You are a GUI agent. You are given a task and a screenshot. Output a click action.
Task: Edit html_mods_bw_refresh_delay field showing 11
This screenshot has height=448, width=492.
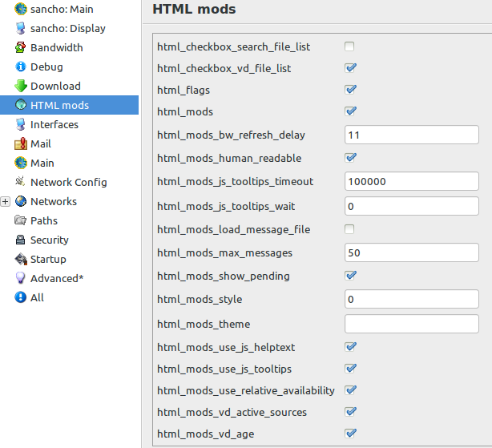[x=412, y=135]
